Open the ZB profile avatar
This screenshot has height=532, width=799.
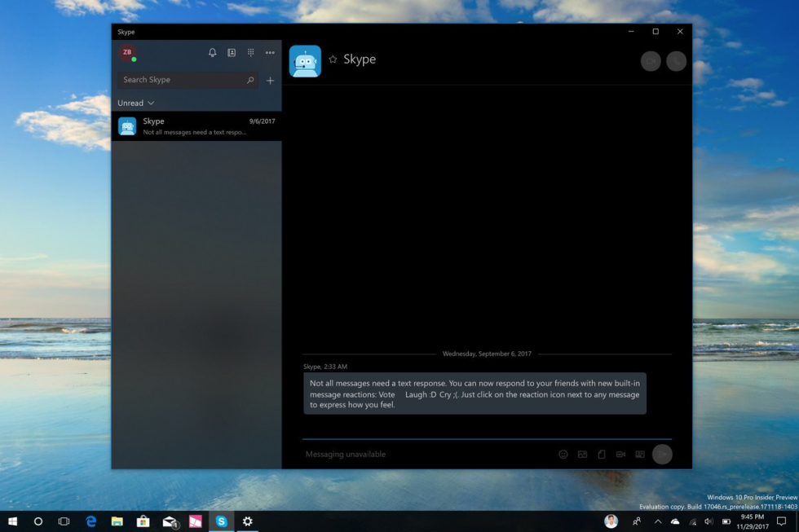127,53
